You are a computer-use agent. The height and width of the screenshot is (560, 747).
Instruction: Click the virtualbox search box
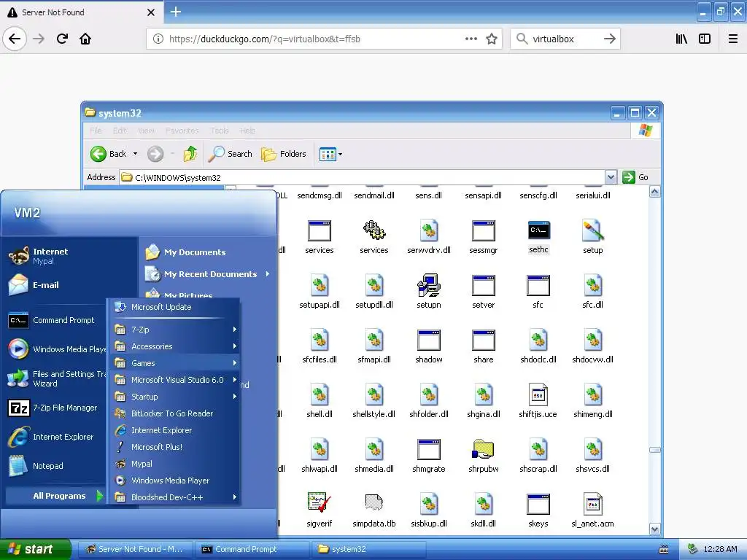[x=565, y=39]
